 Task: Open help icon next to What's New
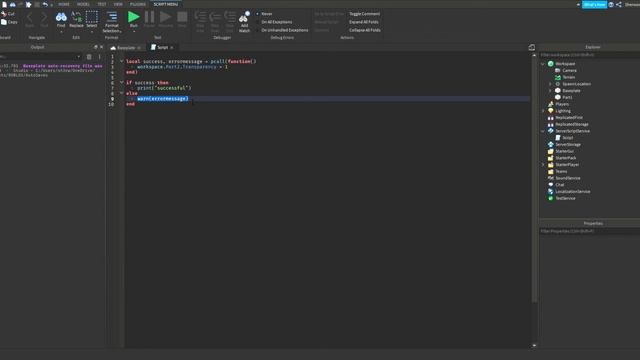[611, 4]
